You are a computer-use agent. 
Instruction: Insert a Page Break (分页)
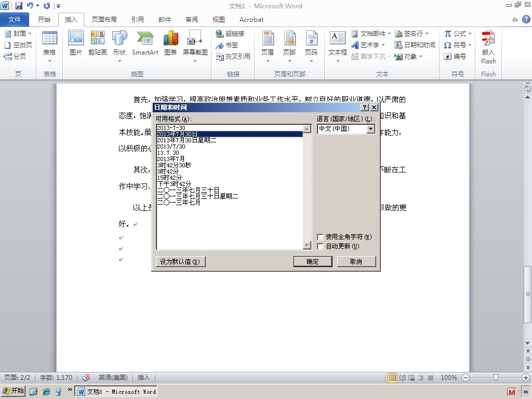(x=15, y=56)
